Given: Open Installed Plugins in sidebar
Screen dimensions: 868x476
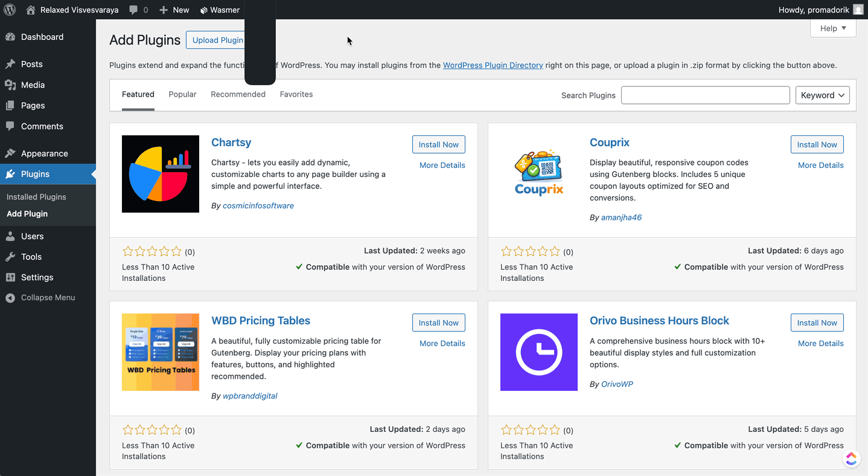Looking at the screenshot, I should click(36, 197).
